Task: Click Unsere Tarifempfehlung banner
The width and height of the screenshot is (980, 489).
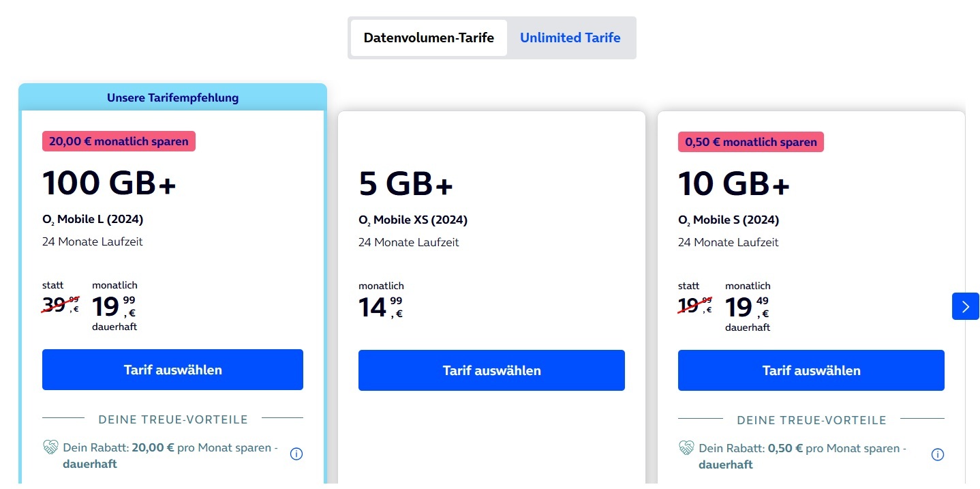Action: tap(172, 98)
